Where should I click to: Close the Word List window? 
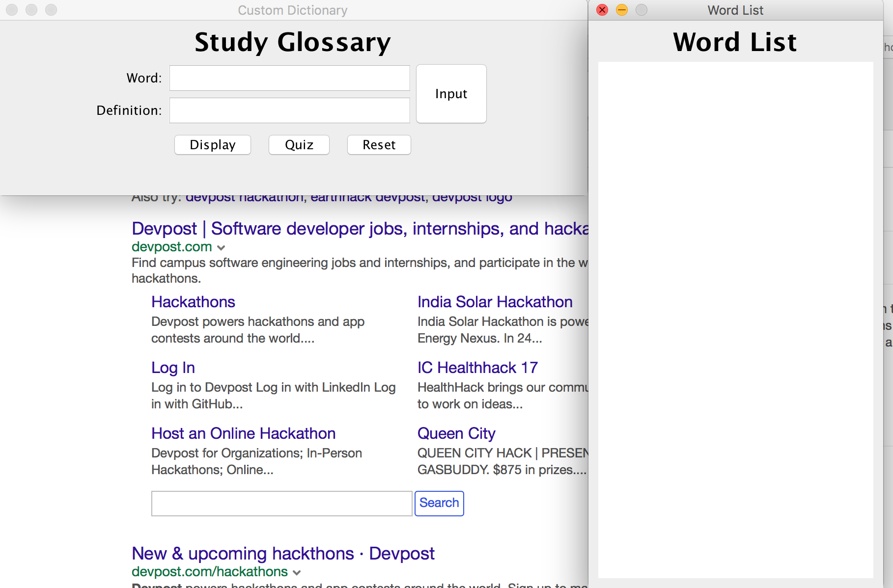(602, 10)
